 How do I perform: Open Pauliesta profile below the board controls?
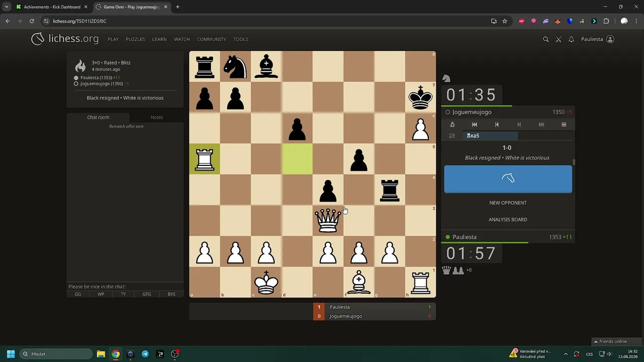(464, 237)
